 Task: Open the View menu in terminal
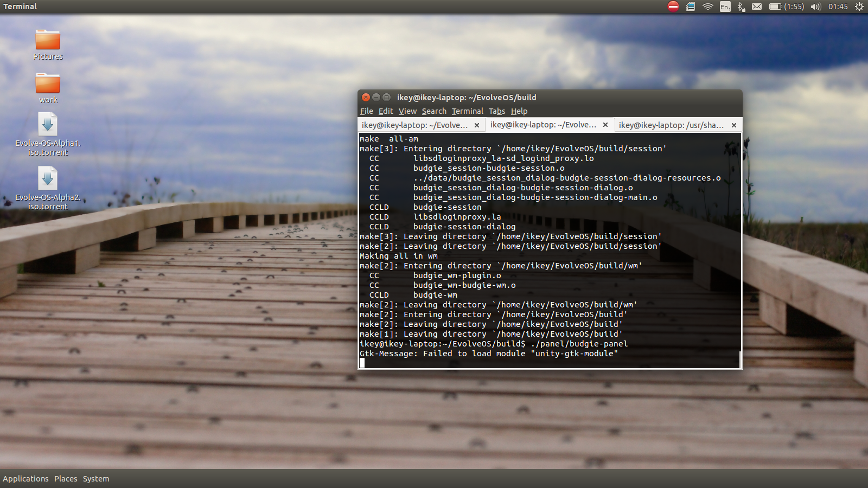coord(407,111)
